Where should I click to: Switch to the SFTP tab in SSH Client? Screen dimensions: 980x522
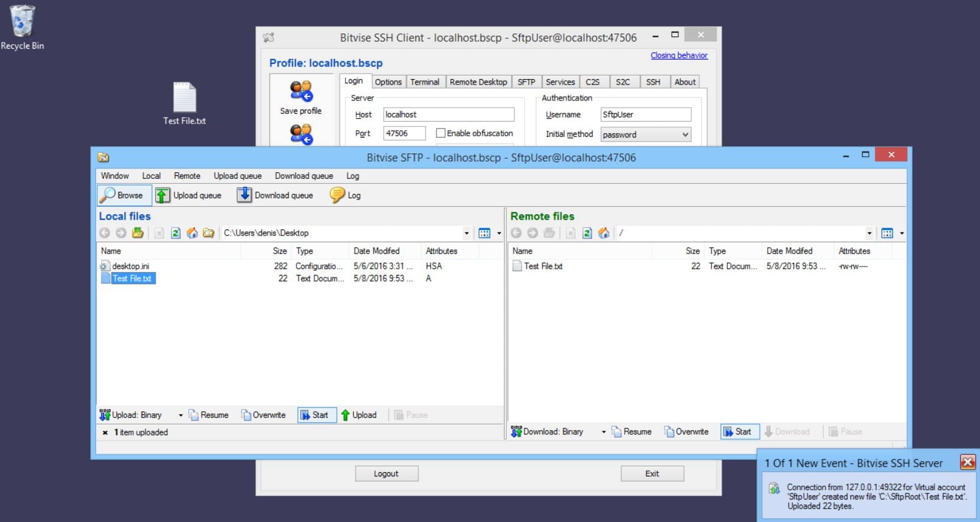click(526, 82)
